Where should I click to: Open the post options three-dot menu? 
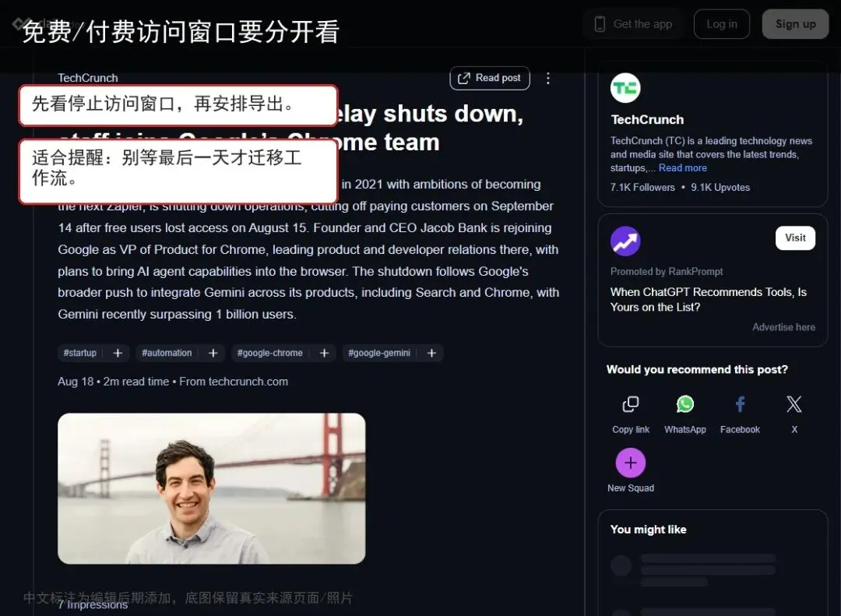tap(547, 79)
